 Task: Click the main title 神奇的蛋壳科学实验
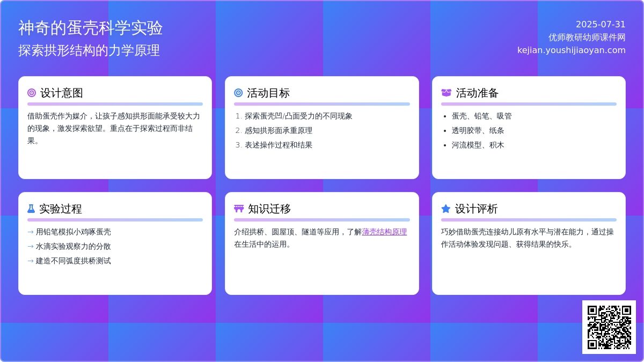(91, 28)
